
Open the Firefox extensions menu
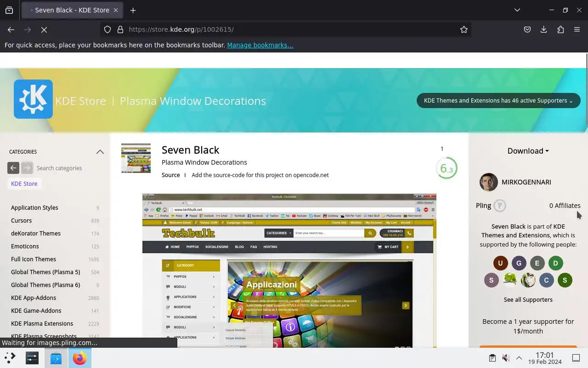[560, 29]
